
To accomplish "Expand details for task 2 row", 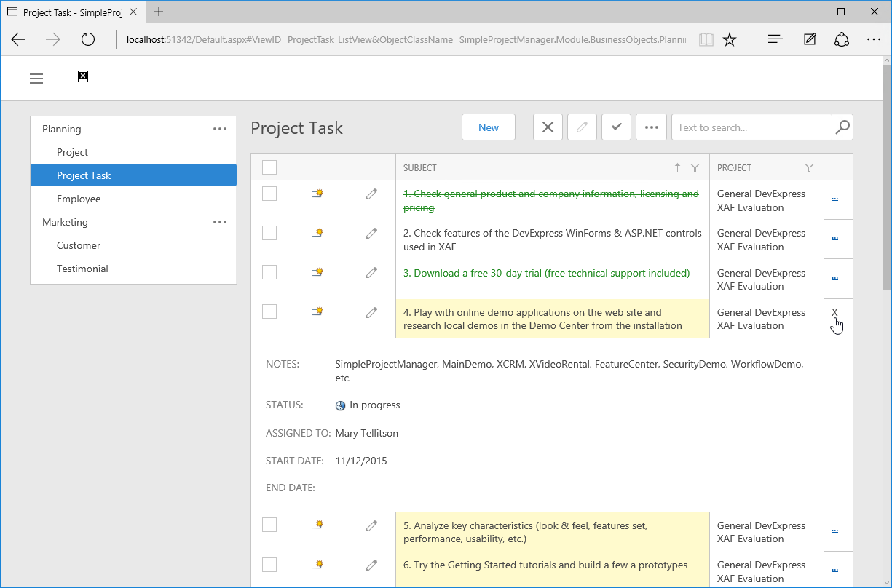I will pyautogui.click(x=834, y=238).
